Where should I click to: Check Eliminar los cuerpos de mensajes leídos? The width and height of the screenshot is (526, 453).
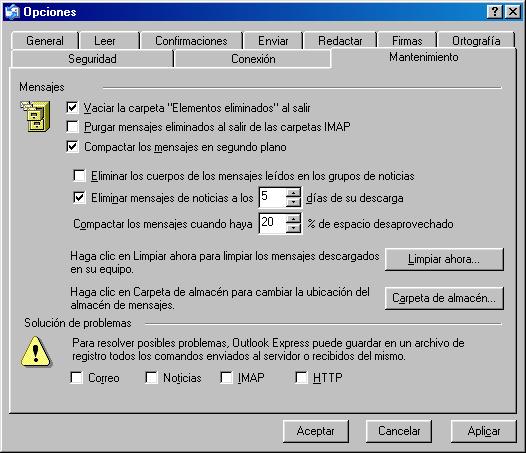tap(79, 175)
